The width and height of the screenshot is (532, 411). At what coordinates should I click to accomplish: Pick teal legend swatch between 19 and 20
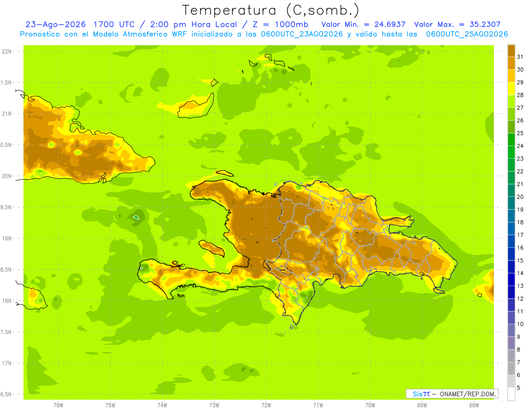[x=511, y=203]
